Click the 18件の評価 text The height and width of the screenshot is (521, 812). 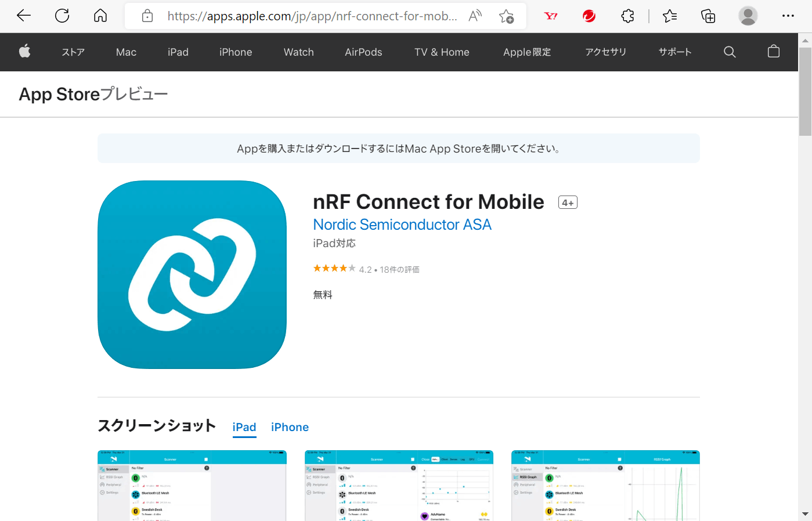pyautogui.click(x=400, y=270)
